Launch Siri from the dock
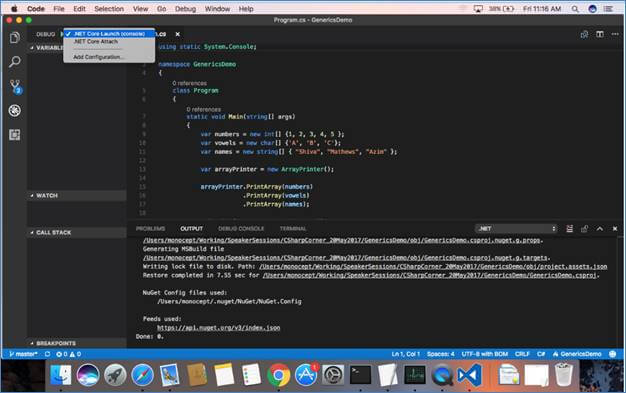This screenshot has width=626, height=393. click(x=88, y=375)
